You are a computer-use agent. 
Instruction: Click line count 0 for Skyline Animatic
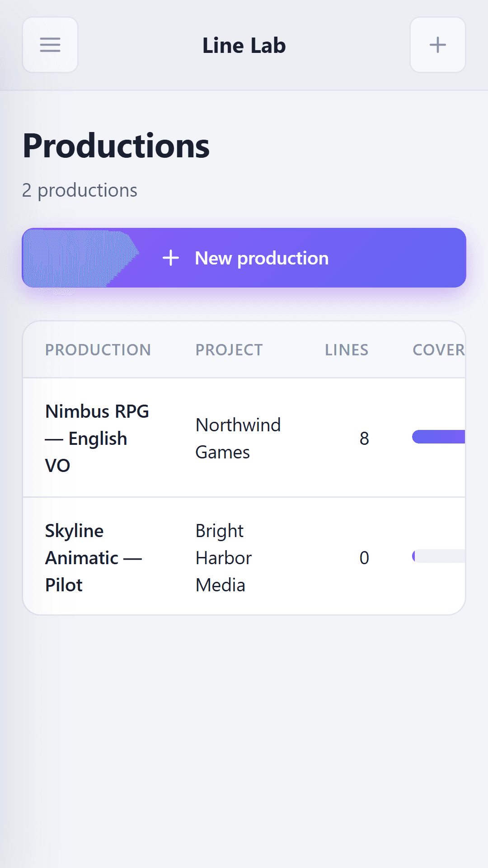coord(364,557)
